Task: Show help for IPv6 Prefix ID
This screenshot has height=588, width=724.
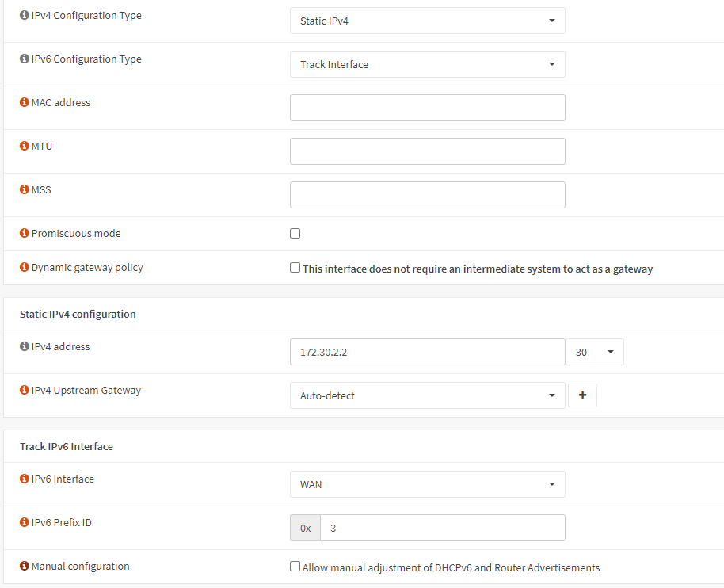Action: 25,523
